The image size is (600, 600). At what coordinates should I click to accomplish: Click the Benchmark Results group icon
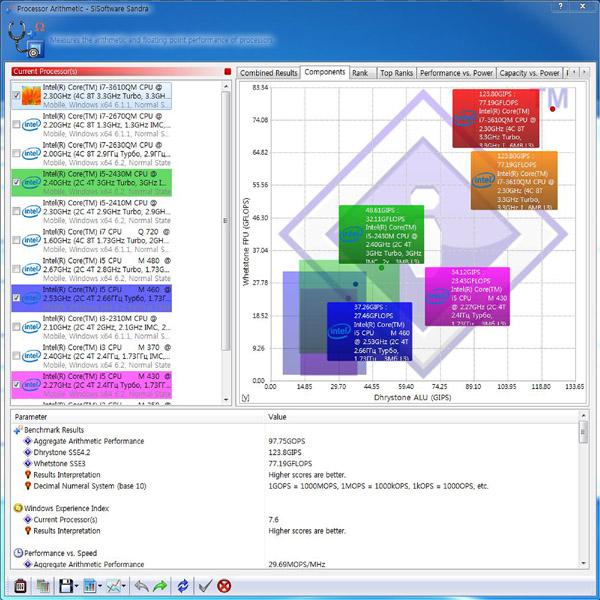coord(18,430)
